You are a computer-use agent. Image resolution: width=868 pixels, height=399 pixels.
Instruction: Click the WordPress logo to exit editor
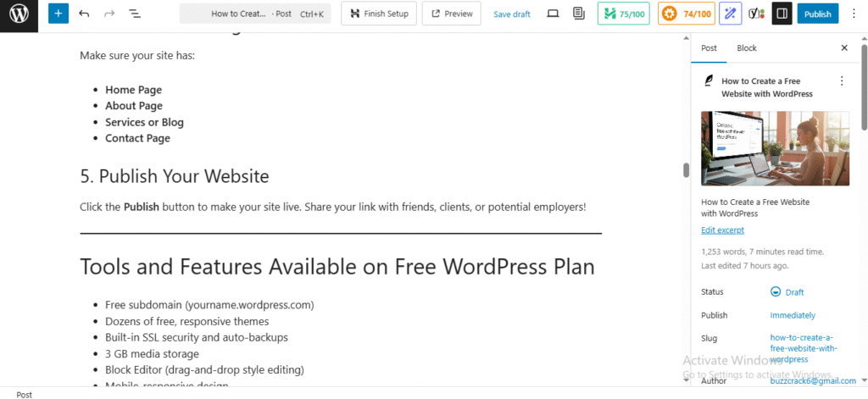tap(19, 14)
